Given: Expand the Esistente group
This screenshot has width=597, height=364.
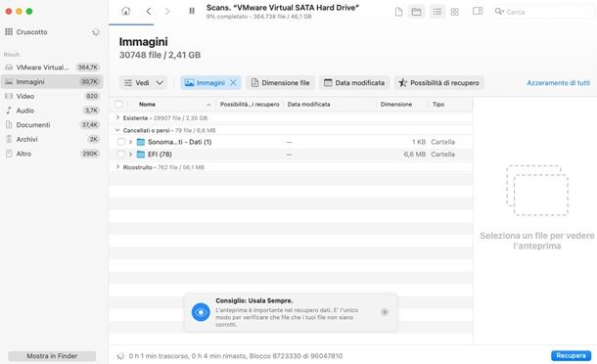Looking at the screenshot, I should point(117,117).
